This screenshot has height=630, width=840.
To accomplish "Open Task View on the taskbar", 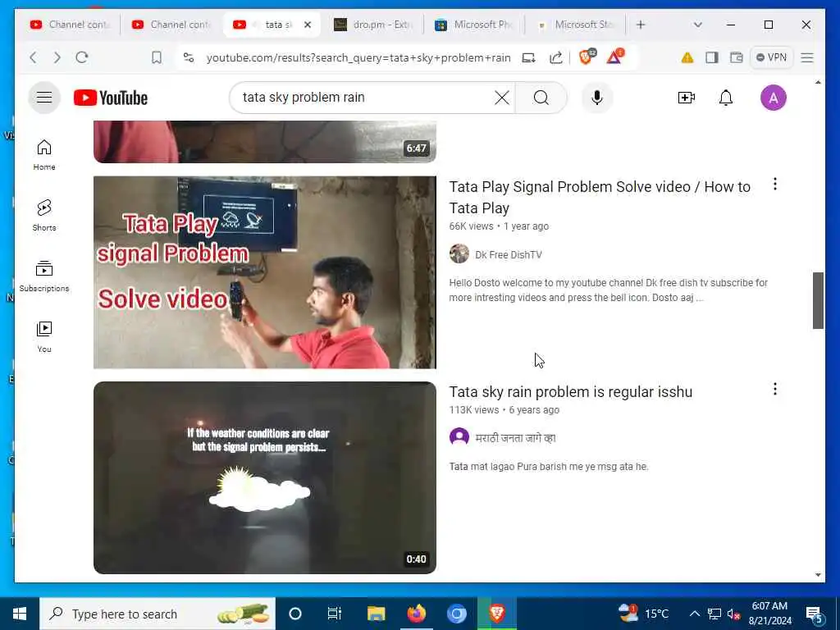I will [335, 614].
